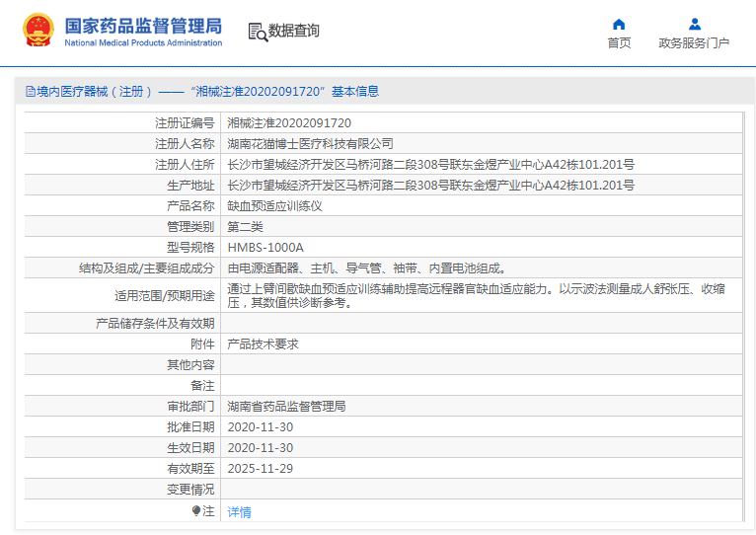Click the 有效期至 label
This screenshot has width=756, height=535.
click(190, 469)
